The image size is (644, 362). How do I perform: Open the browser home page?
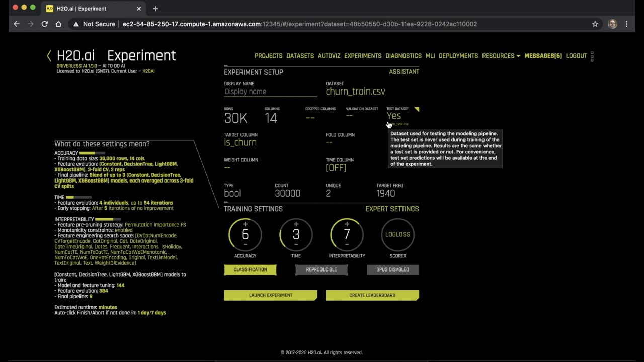pyautogui.click(x=58, y=24)
